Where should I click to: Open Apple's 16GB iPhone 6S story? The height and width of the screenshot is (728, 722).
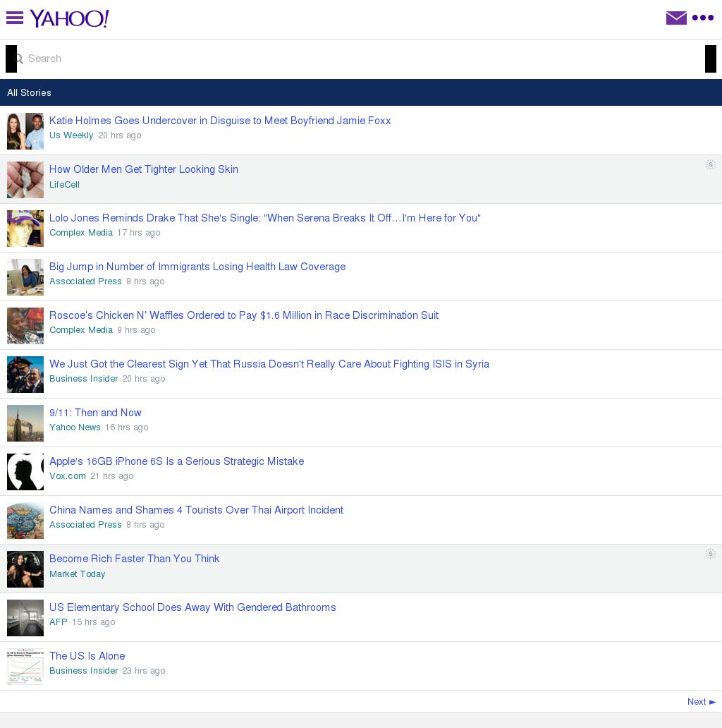176,461
